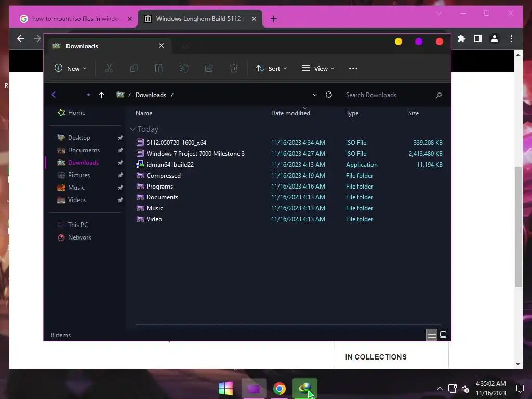The image size is (532, 399).
Task: Click the purple maximize circle button
Action: coord(419,42)
